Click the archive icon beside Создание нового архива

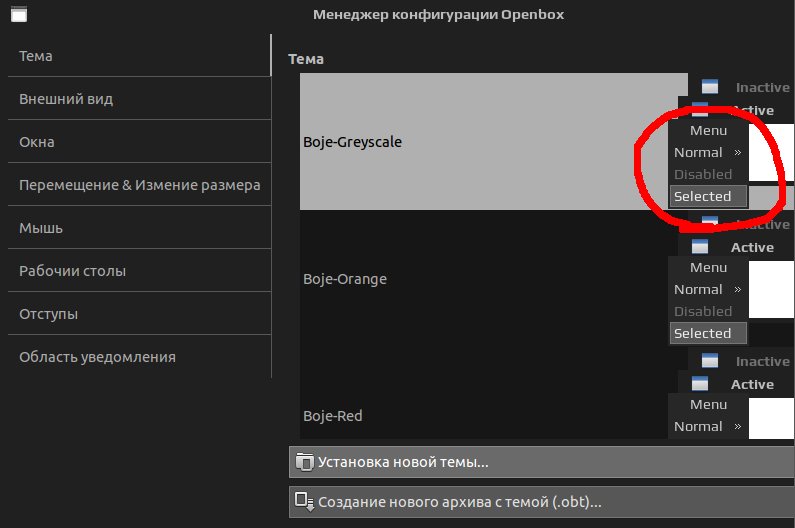tap(304, 502)
